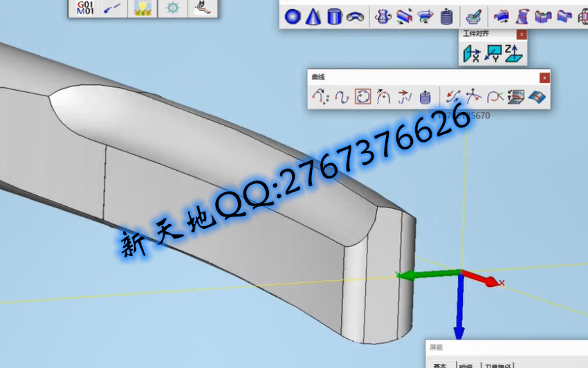
Task: Choose the torus primitive tool
Action: coord(356,17)
